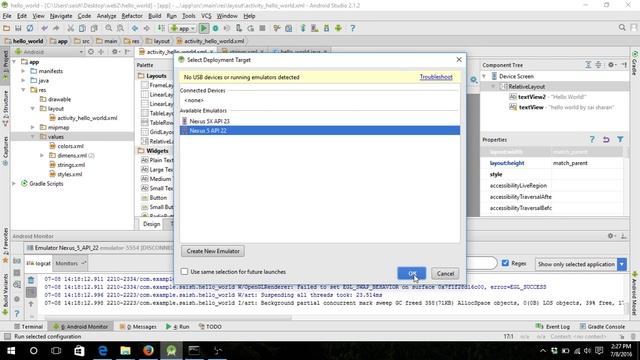Click the Redo arrow icon
This screenshot has height=360, width=640.
[x=56, y=28]
